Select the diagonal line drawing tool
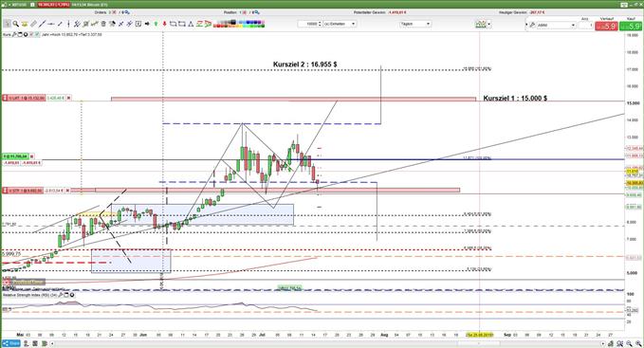The height and width of the screenshot is (348, 644). [x=42, y=24]
